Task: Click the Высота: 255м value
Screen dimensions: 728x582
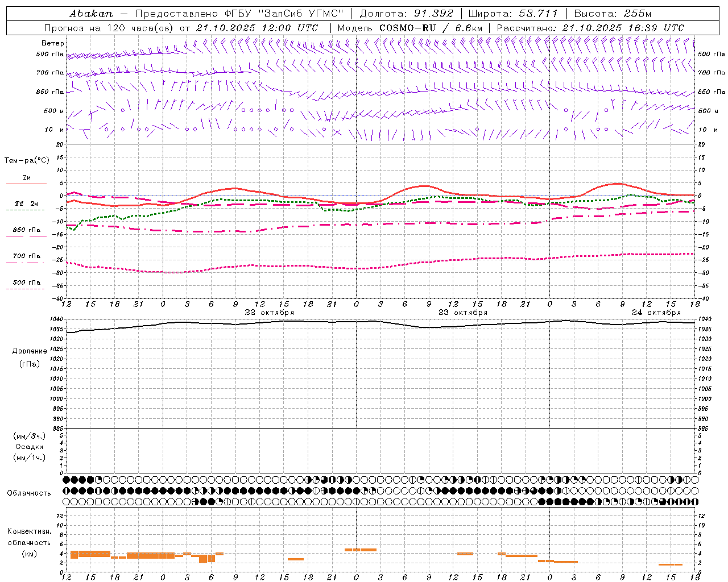Action: click(x=613, y=14)
